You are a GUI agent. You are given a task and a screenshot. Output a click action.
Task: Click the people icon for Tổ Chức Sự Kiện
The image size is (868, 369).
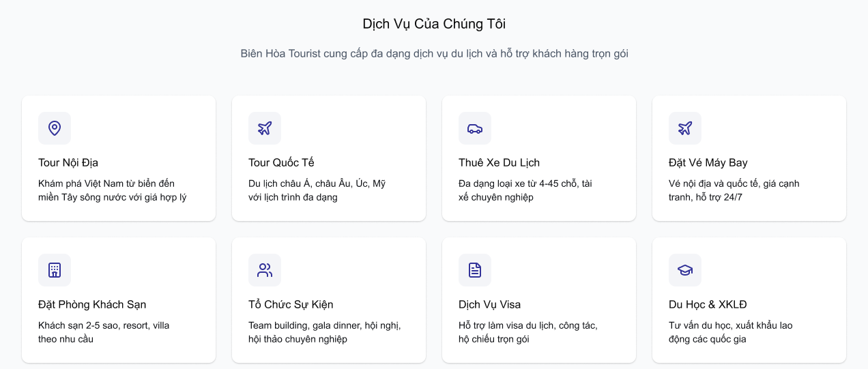coord(265,270)
